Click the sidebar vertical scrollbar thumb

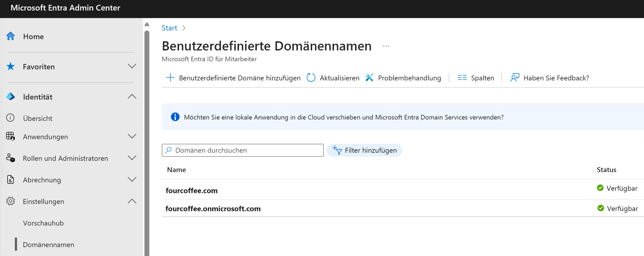click(147, 143)
